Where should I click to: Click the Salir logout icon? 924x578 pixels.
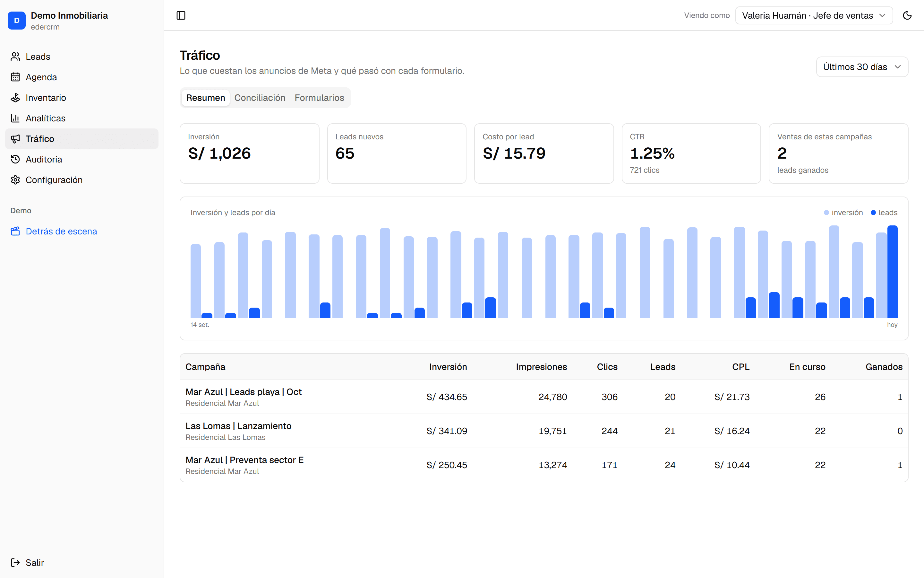point(15,562)
